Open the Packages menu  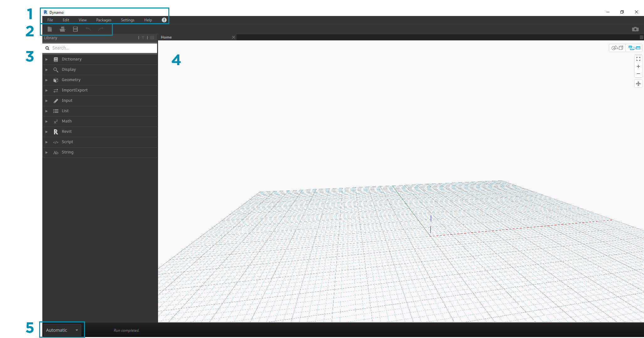103,20
